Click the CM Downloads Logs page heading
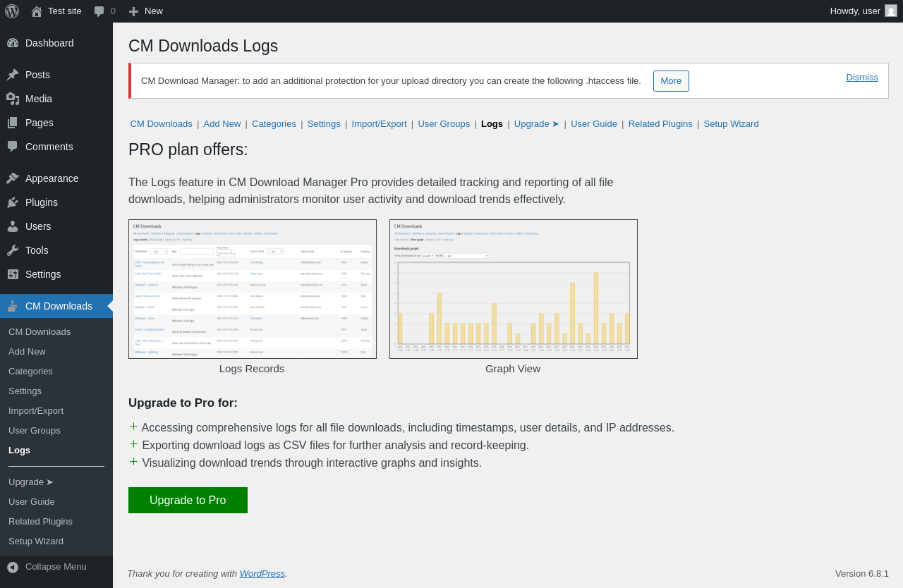Screen dimensions: 903x588 click(203, 46)
